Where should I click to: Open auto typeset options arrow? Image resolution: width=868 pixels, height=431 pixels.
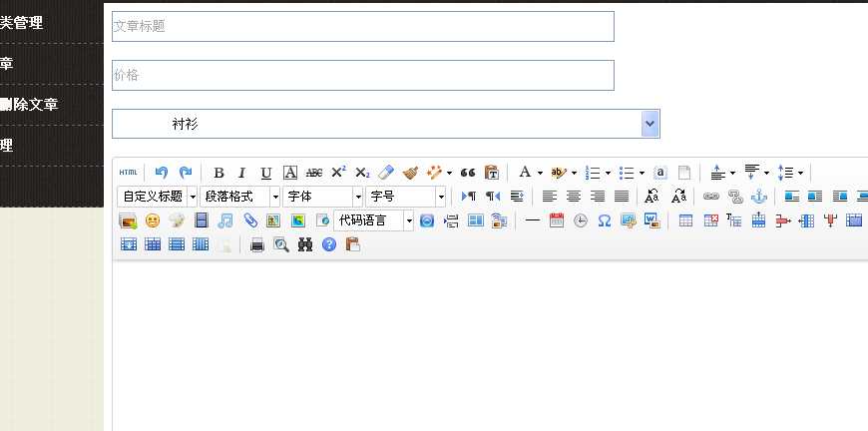tap(449, 174)
